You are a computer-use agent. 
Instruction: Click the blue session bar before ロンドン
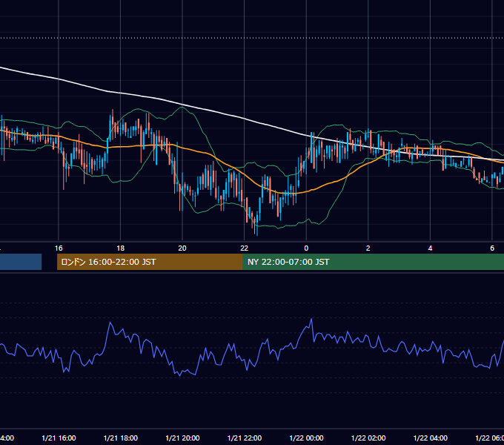(x=21, y=262)
